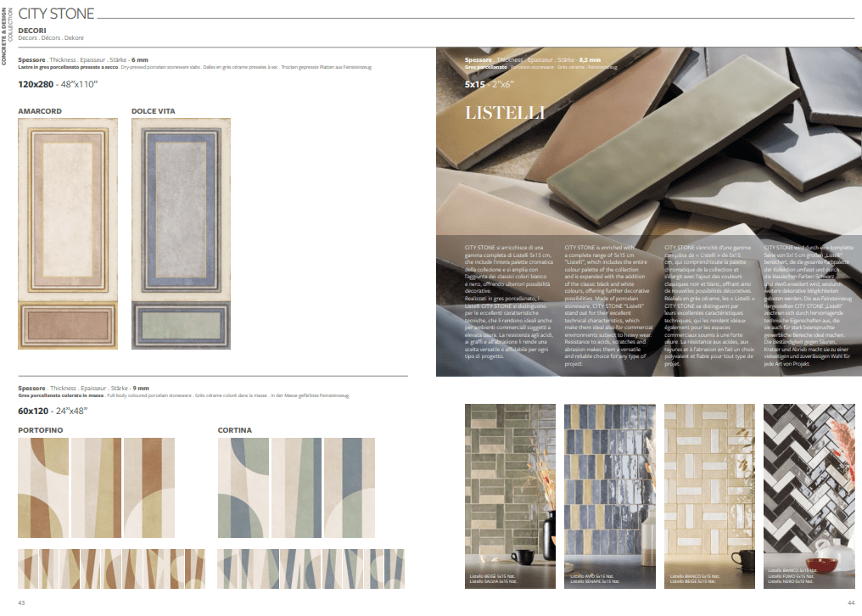Open the black and white herringbone photo
Screen dimensions: 862x616
pos(808,496)
